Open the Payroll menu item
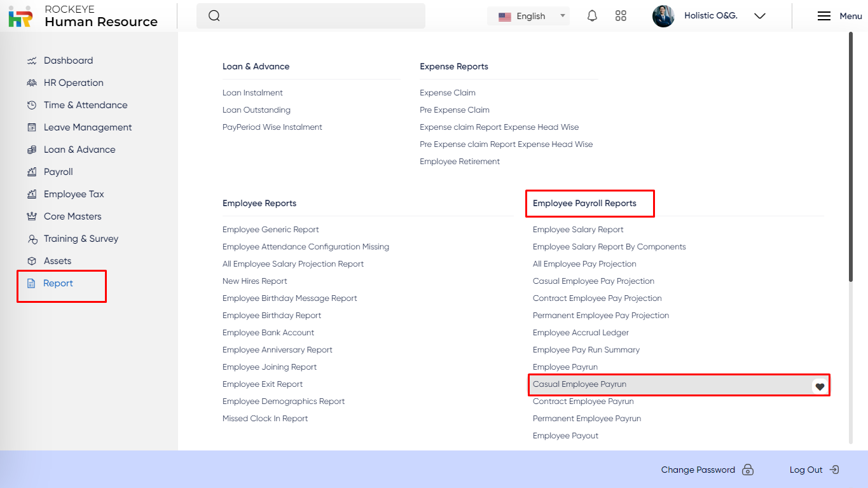Image resolution: width=868 pixels, height=488 pixels. coord(59,172)
